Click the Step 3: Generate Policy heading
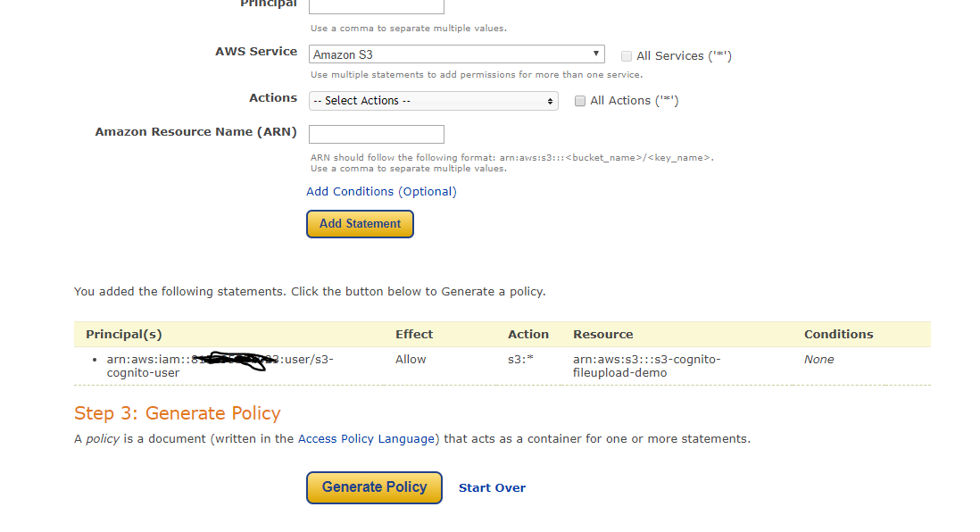 [178, 413]
